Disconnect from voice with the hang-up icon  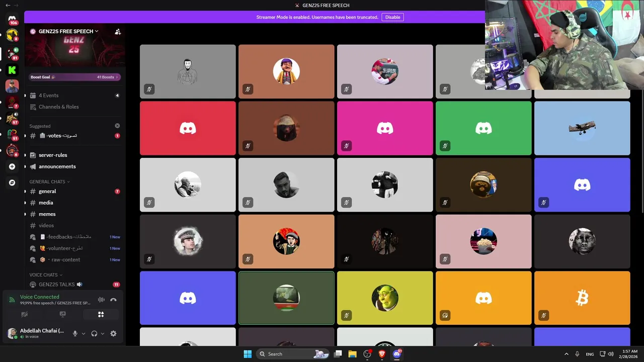point(113,300)
